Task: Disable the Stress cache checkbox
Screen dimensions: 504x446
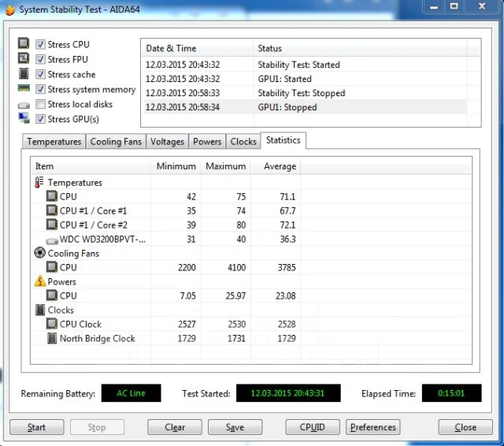Action: tap(40, 74)
